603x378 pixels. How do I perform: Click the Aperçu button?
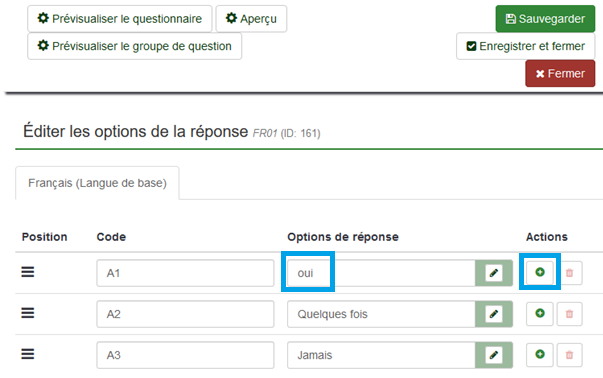(x=251, y=19)
